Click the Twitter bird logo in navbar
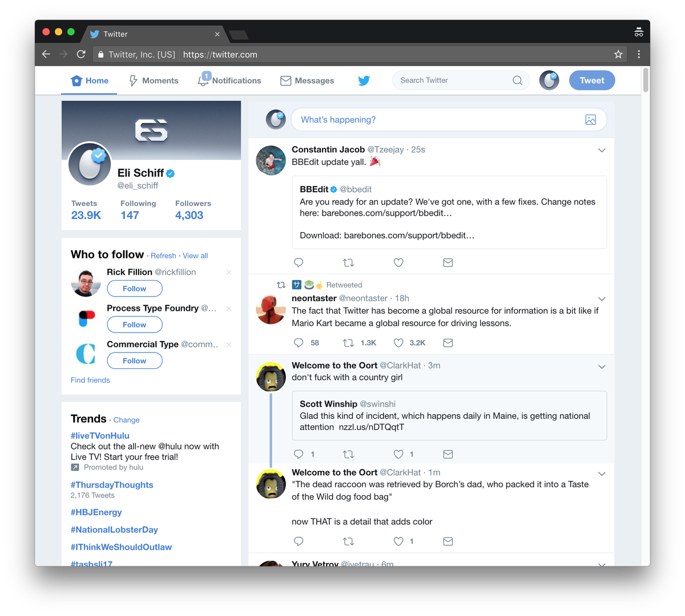The image size is (685, 616). pos(364,80)
